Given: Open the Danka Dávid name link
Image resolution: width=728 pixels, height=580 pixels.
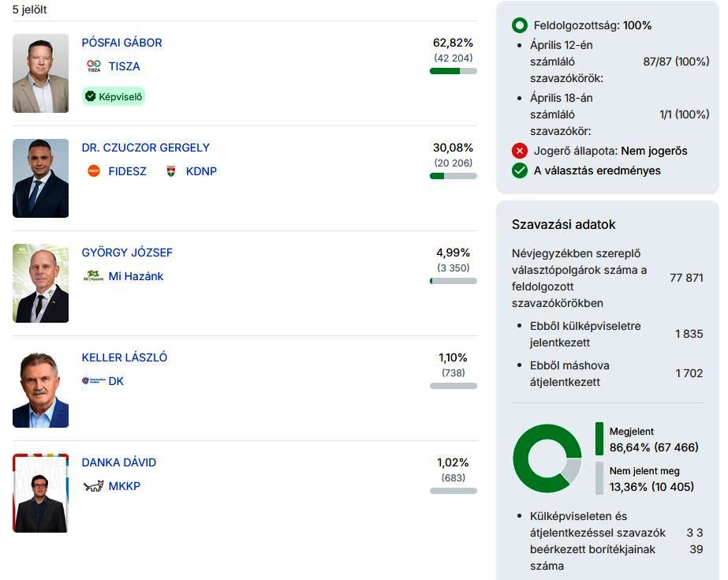Looking at the screenshot, I should coord(119,462).
